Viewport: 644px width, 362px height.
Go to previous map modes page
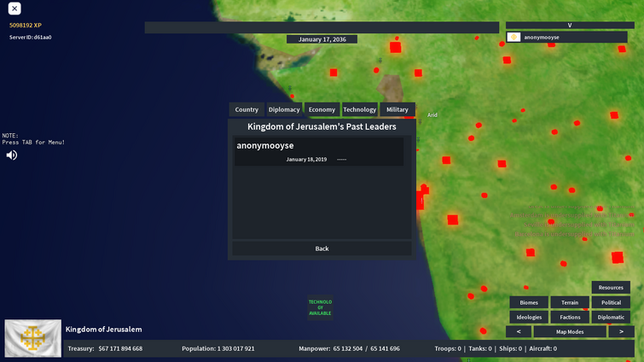tap(519, 331)
